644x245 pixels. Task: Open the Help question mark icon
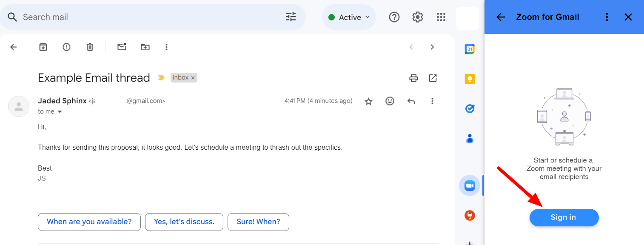394,17
